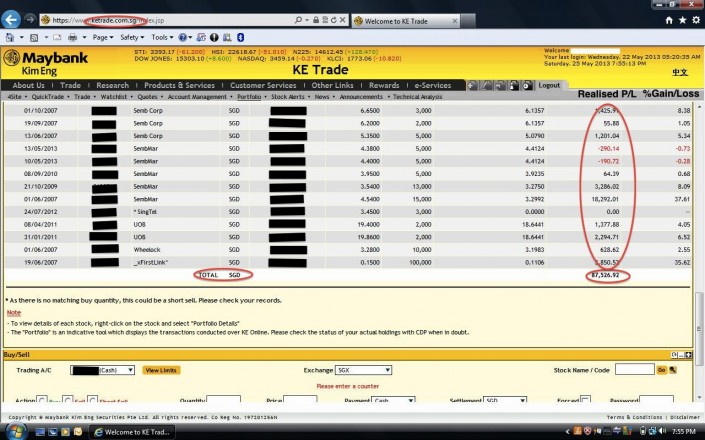Click the View Limits button
Image resolution: width=705 pixels, height=440 pixels.
coord(161,370)
